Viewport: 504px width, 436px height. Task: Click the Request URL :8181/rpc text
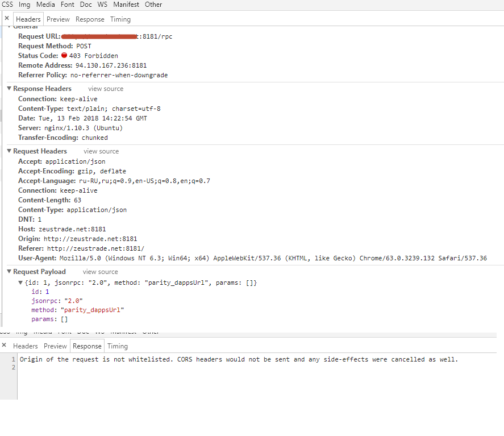[x=155, y=36]
